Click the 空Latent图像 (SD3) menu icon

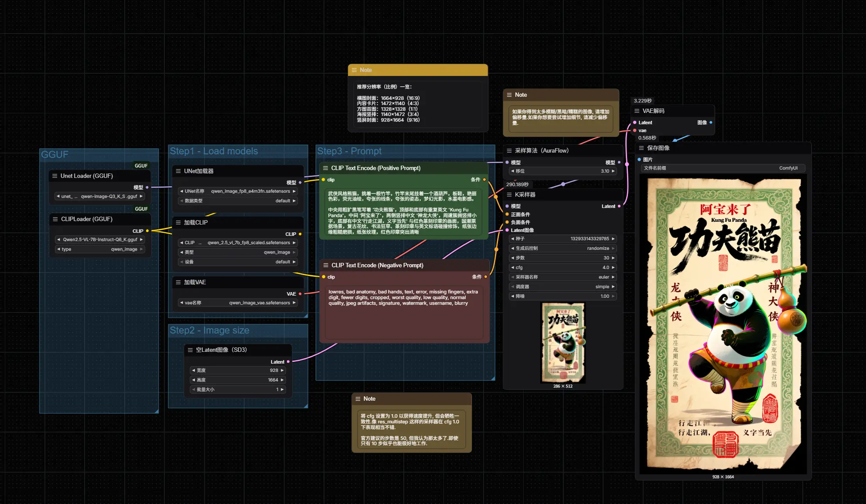point(190,350)
